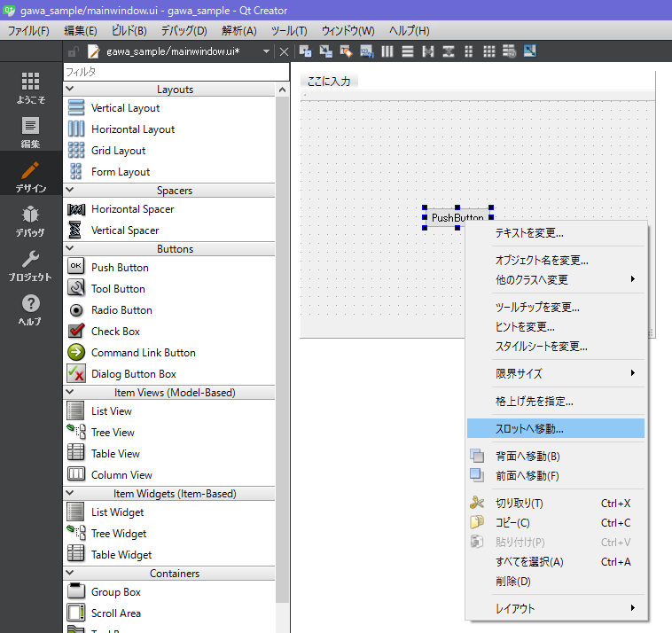The width and height of the screenshot is (672, 633).
Task: Open the ツール(T) menu
Action: pos(289,31)
